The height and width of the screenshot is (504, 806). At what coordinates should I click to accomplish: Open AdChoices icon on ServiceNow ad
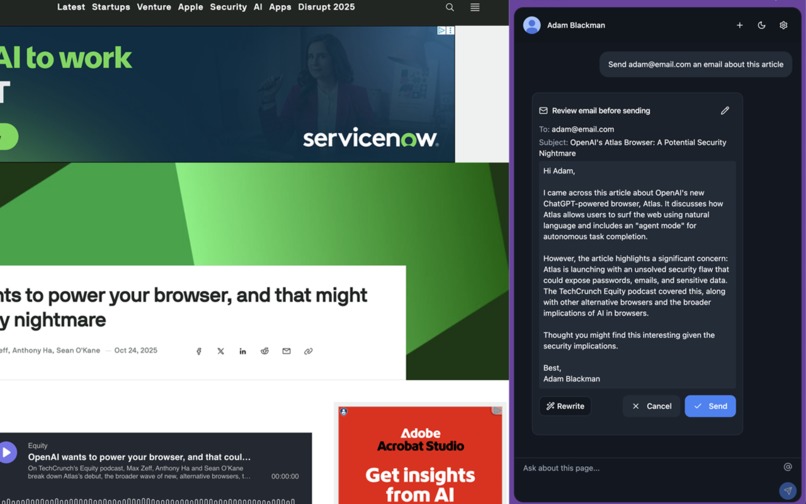(442, 30)
